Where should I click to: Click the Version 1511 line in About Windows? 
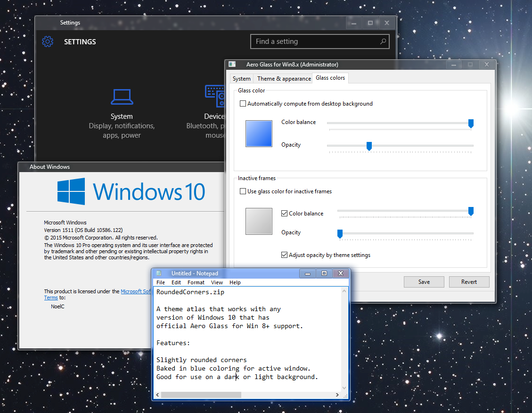83,230
